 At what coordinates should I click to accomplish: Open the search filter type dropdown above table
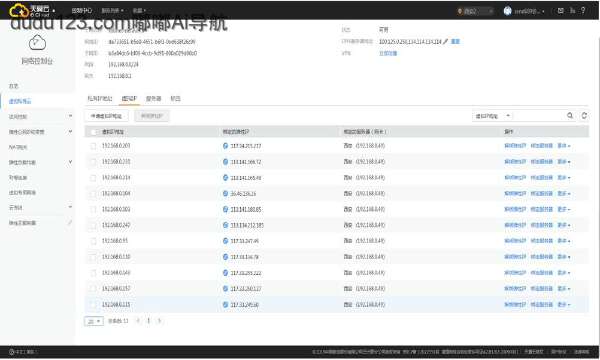(x=492, y=116)
